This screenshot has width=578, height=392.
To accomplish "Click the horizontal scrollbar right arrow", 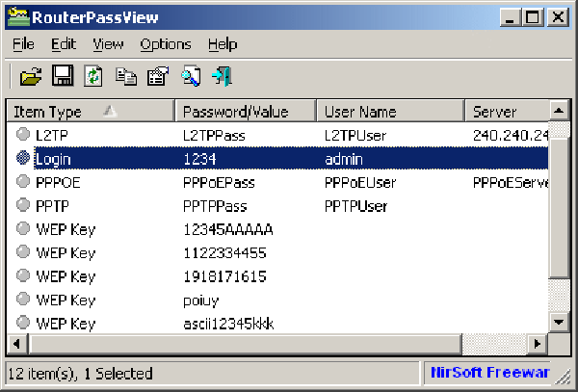I will coord(538,344).
